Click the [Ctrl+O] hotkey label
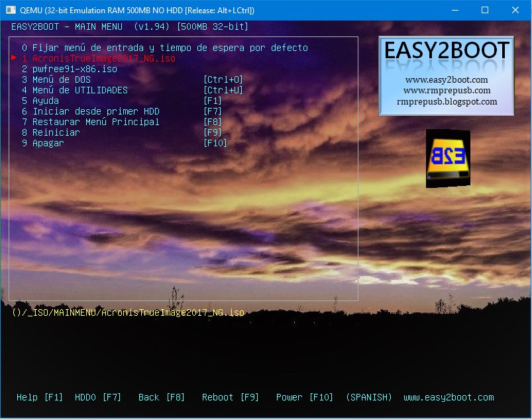This screenshot has height=419, width=532. [x=223, y=79]
